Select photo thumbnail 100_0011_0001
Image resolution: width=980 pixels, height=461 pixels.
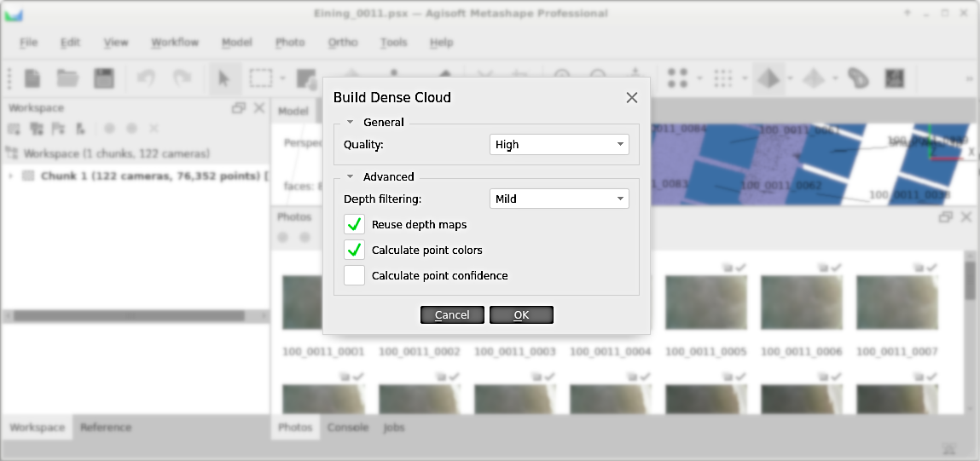click(x=322, y=303)
